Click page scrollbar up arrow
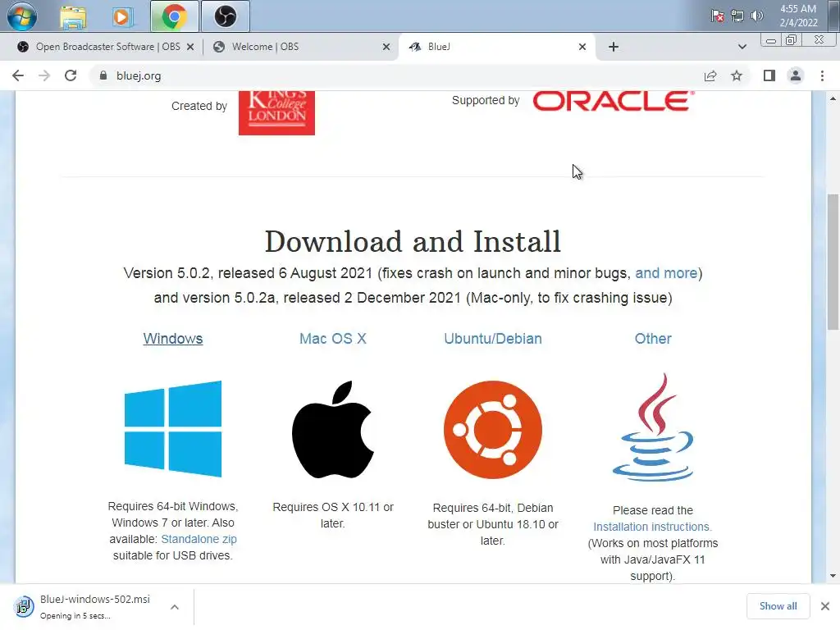Screen dimensions: 840x630 (833, 98)
